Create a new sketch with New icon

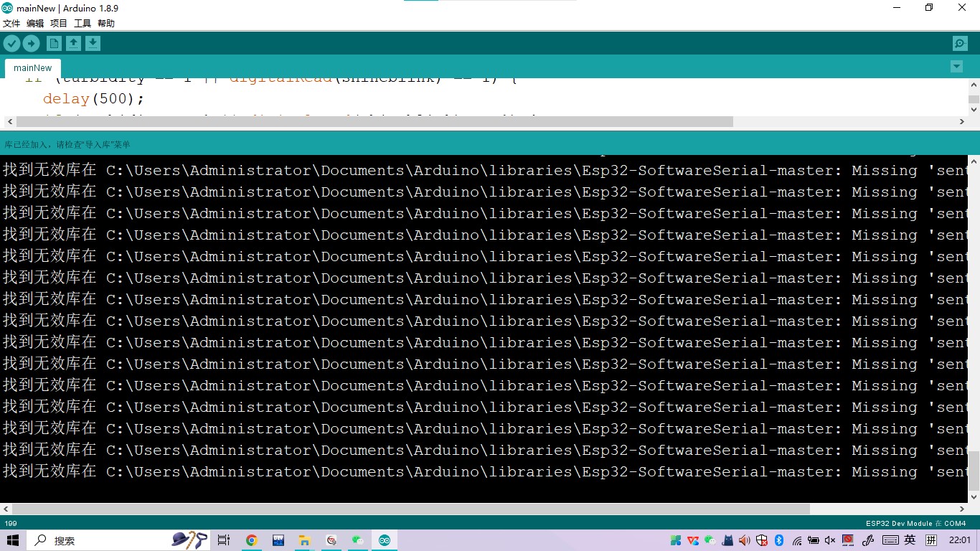(x=54, y=44)
